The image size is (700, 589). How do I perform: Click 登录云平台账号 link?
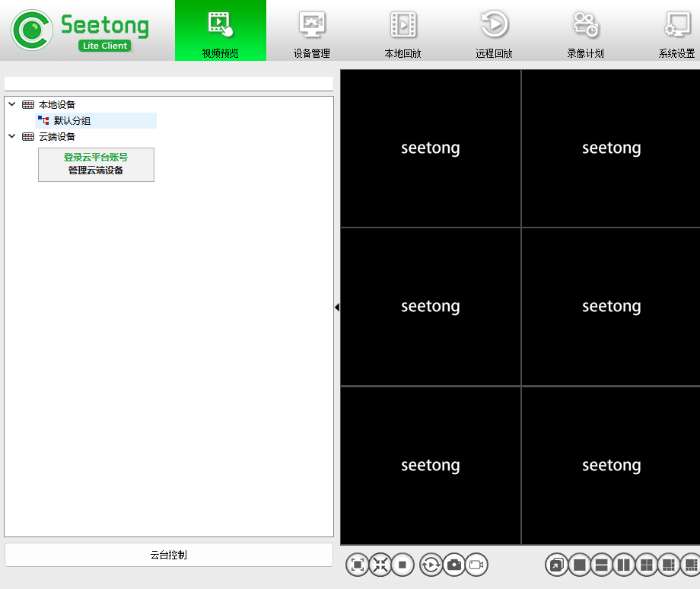pos(96,158)
